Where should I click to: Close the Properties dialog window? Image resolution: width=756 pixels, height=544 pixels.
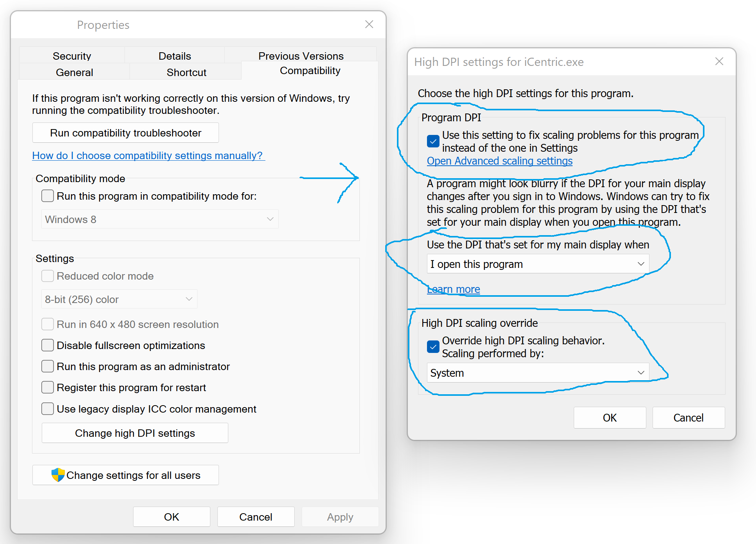coord(369,25)
